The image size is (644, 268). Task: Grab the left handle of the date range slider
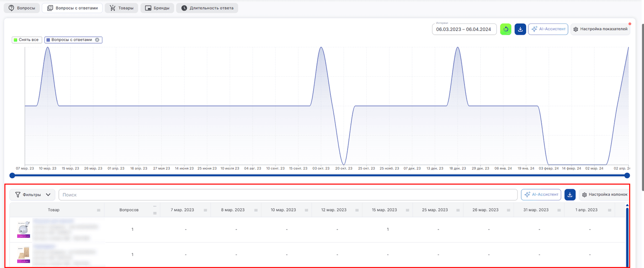[12, 175]
